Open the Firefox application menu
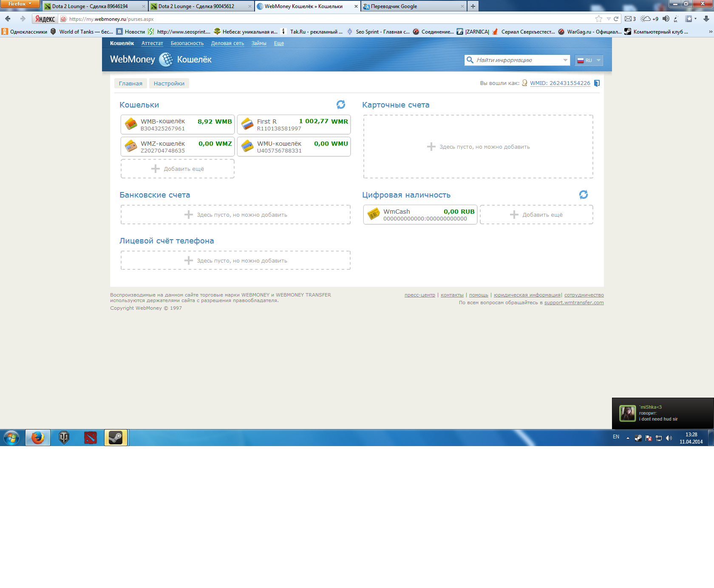This screenshot has width=714, height=588. 20,4
